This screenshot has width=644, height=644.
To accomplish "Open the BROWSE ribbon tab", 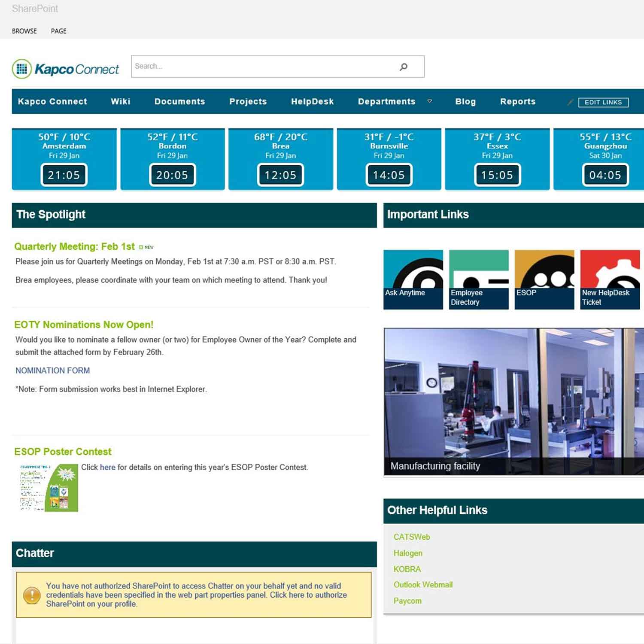I will pyautogui.click(x=24, y=31).
